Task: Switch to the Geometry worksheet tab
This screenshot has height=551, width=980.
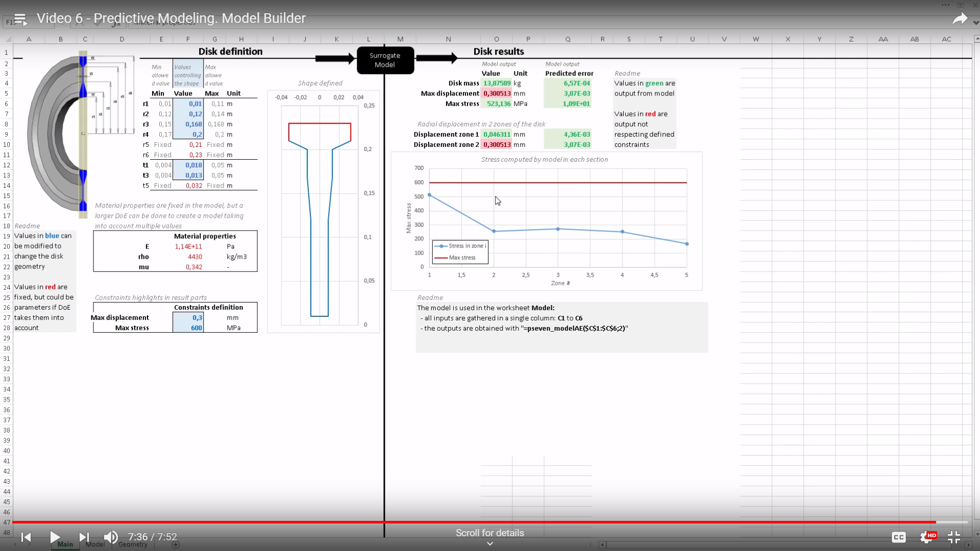Action: pyautogui.click(x=133, y=544)
